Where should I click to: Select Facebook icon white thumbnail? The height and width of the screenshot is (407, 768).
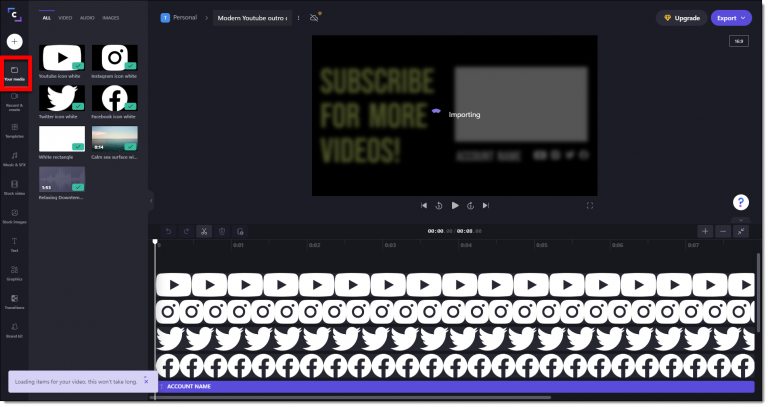click(115, 98)
